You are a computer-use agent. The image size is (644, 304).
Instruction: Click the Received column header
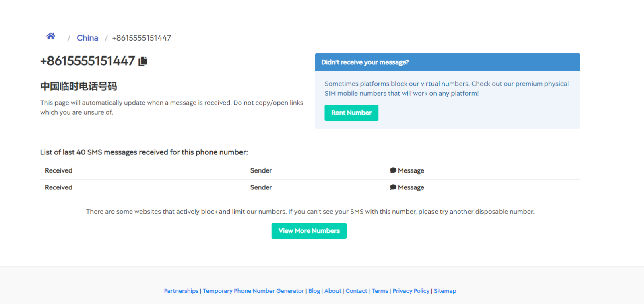click(59, 170)
